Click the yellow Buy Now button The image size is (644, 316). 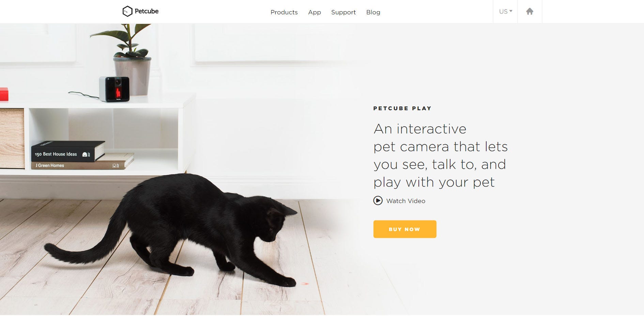pyautogui.click(x=405, y=229)
